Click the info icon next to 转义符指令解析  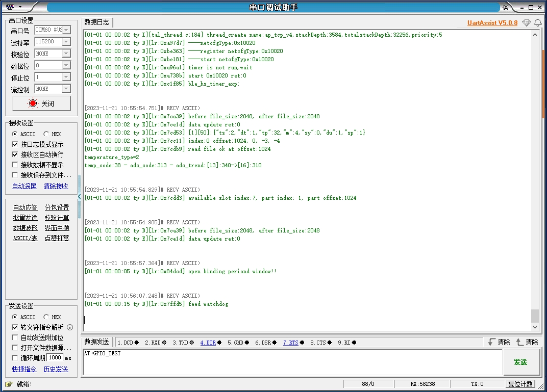pyautogui.click(x=70, y=327)
